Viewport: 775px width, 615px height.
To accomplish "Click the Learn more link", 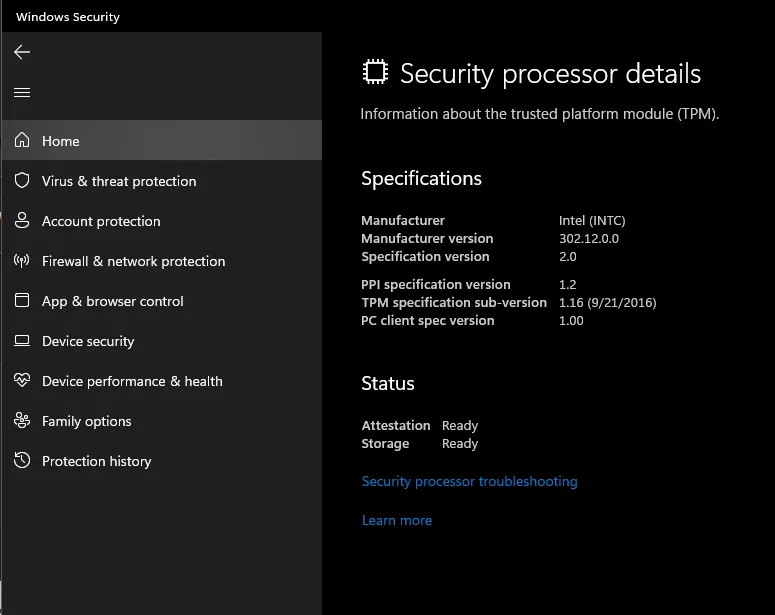I will (397, 520).
